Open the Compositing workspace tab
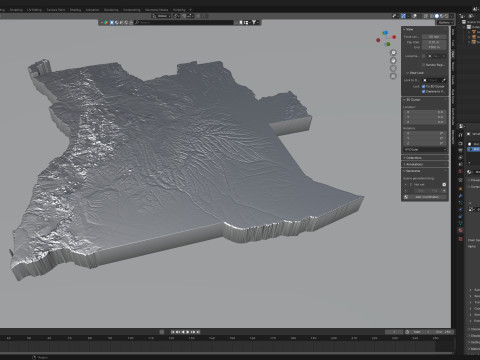This screenshot has height=360, width=480. click(x=132, y=10)
